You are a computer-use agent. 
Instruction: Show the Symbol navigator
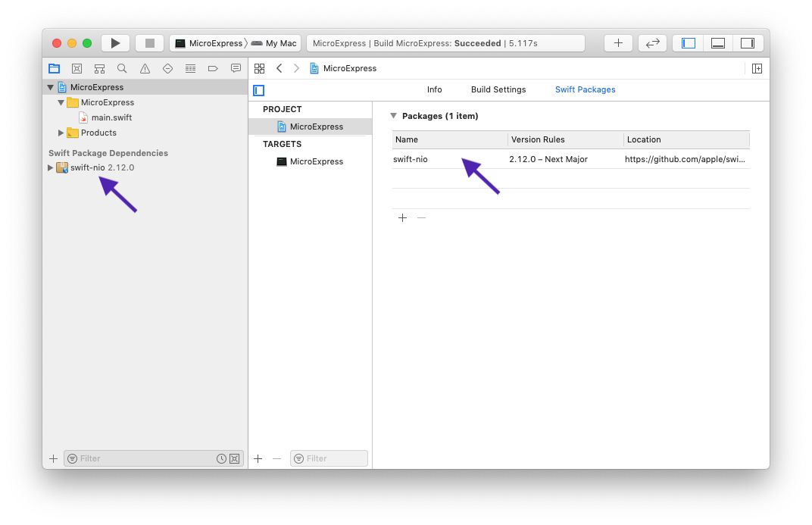[x=99, y=68]
